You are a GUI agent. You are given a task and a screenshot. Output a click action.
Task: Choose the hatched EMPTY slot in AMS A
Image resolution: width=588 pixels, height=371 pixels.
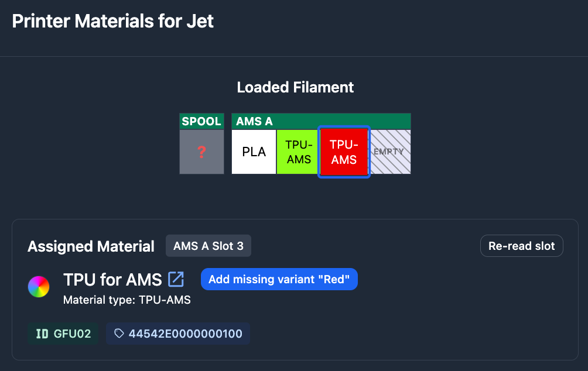coord(389,152)
